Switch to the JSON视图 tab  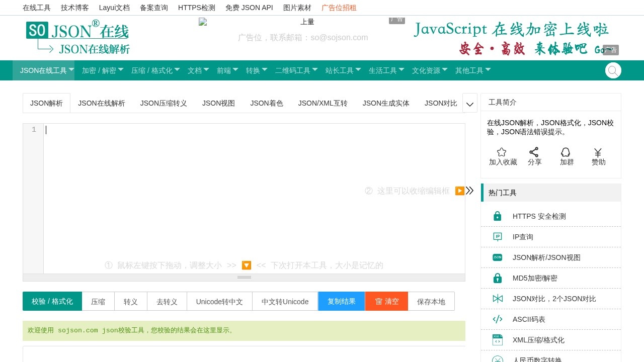[x=218, y=103]
